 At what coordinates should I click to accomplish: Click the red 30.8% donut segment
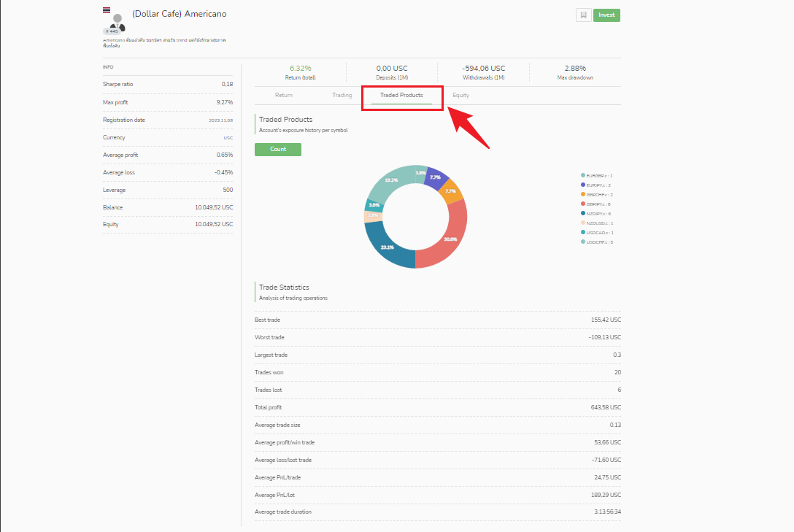(x=452, y=238)
